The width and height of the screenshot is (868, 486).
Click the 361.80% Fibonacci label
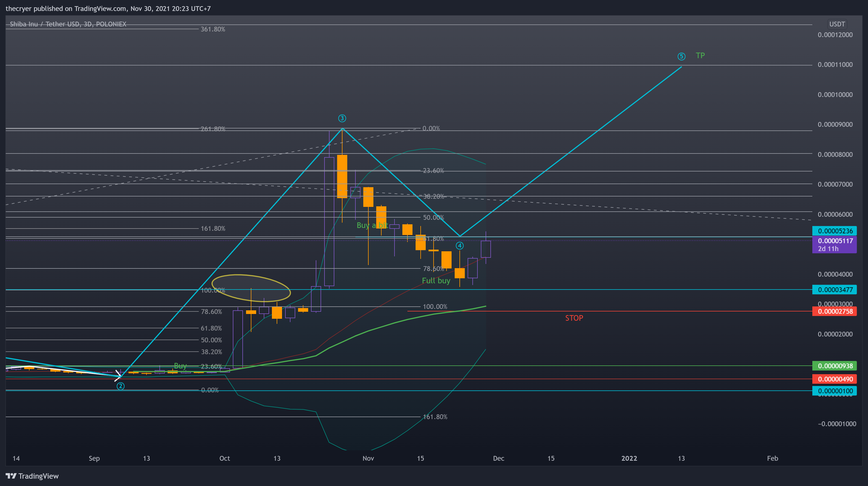[x=213, y=29]
